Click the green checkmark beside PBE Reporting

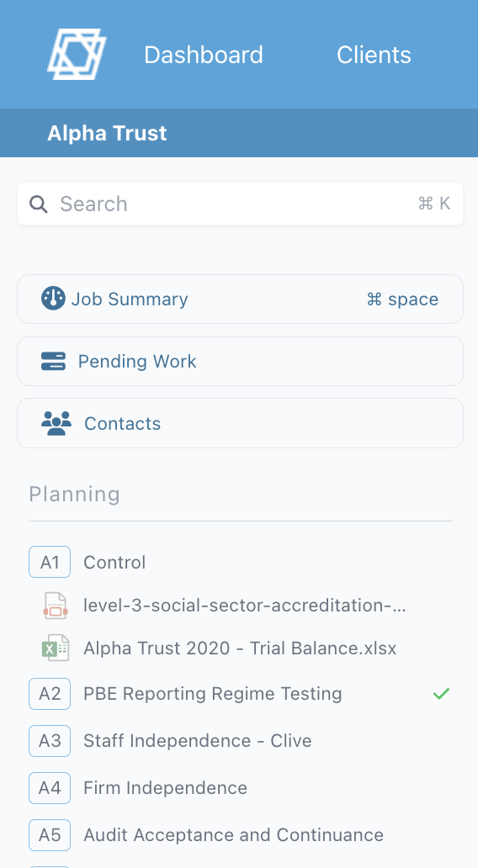tap(441, 693)
